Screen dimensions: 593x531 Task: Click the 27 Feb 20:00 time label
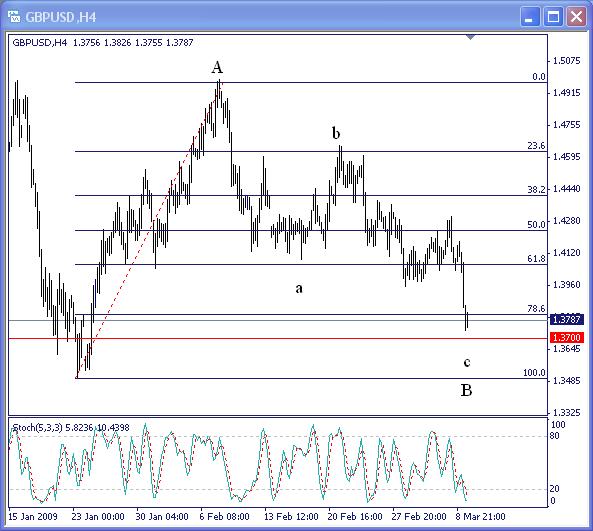pos(419,517)
